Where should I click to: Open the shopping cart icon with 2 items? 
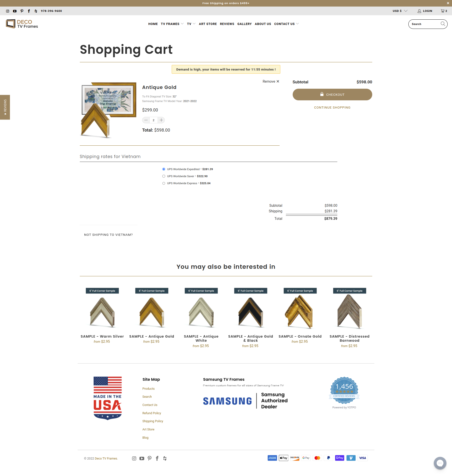(x=444, y=11)
